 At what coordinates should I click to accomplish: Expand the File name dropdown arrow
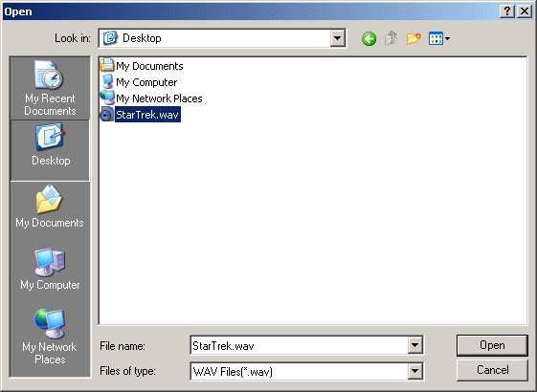pyautogui.click(x=414, y=345)
